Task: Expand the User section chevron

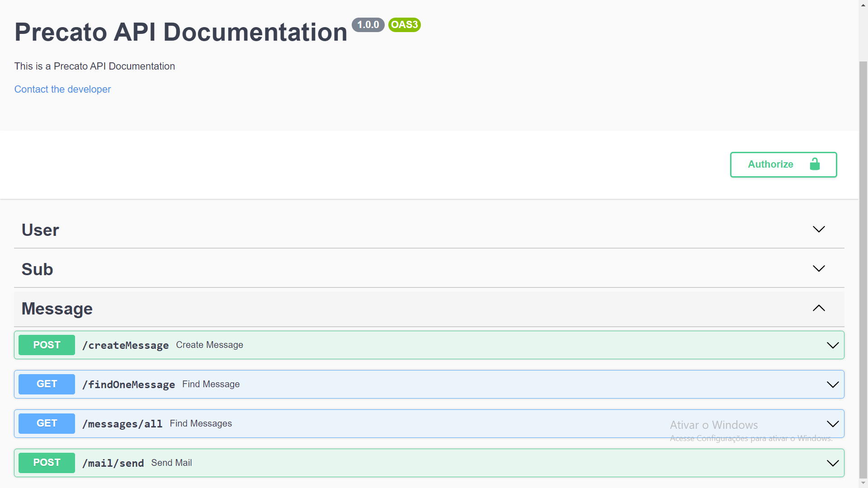Action: pos(819,229)
